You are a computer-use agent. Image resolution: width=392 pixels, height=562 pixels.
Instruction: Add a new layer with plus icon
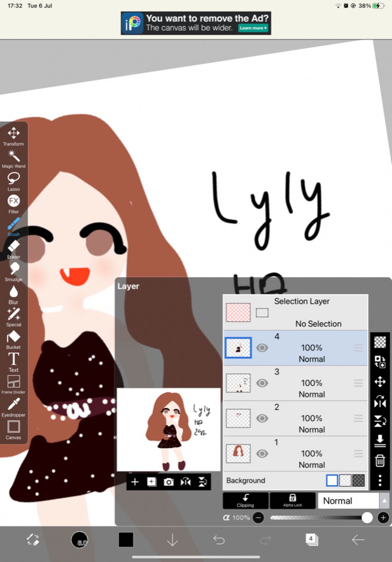[135, 482]
